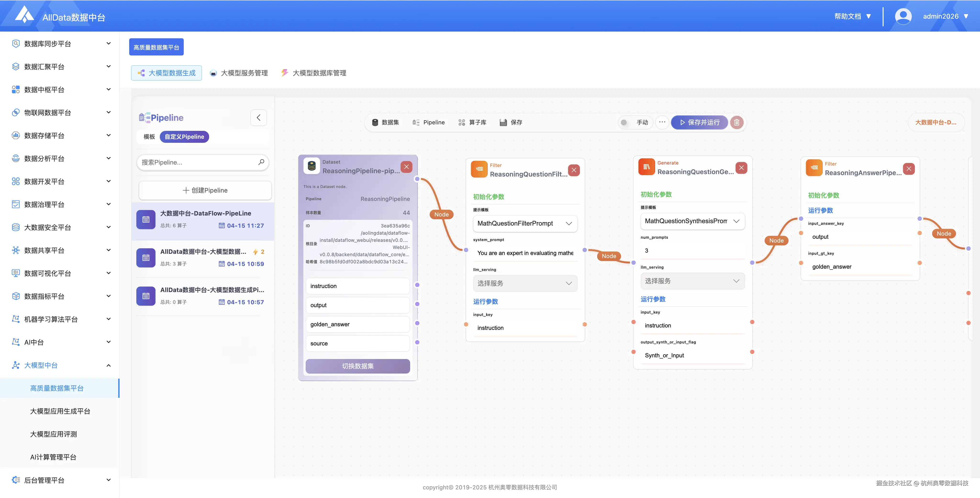Select the 自定义Pipeline pill toggle
Image resolution: width=980 pixels, height=498 pixels.
tap(184, 137)
